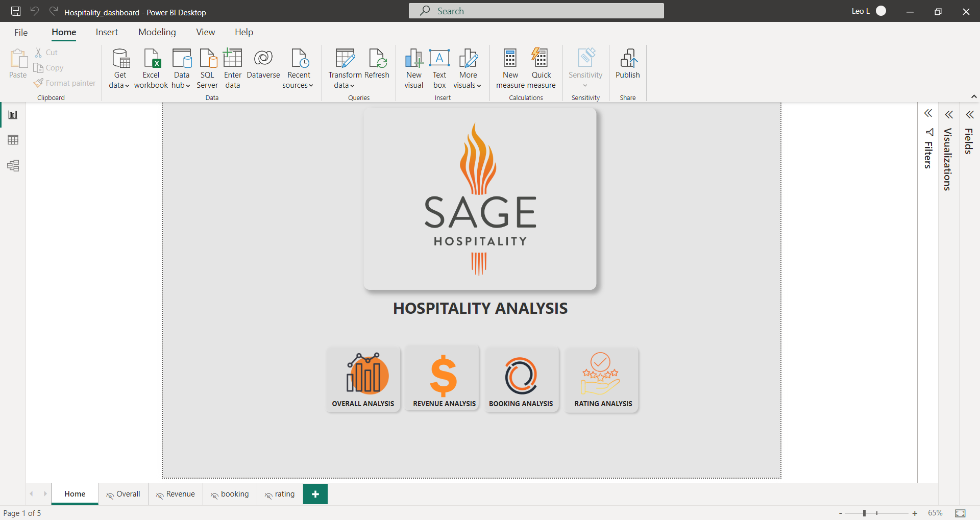The width and height of the screenshot is (980, 520).
Task: Select the Format painter
Action: click(65, 83)
